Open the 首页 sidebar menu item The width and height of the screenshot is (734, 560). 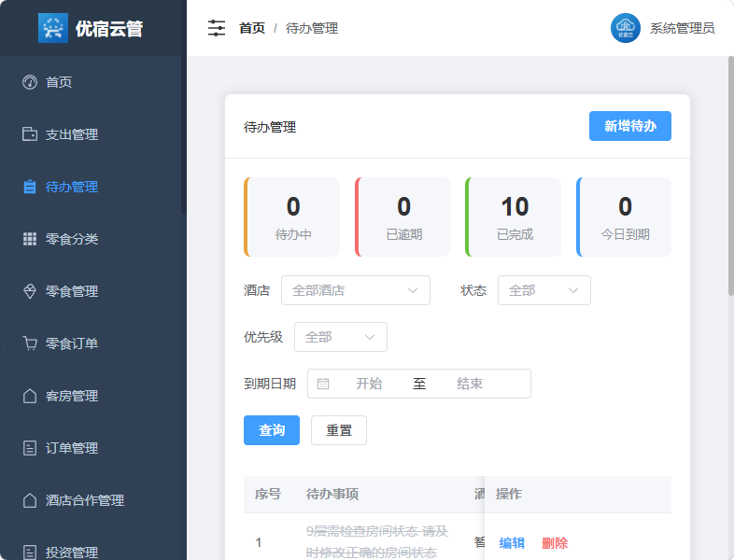click(x=91, y=82)
